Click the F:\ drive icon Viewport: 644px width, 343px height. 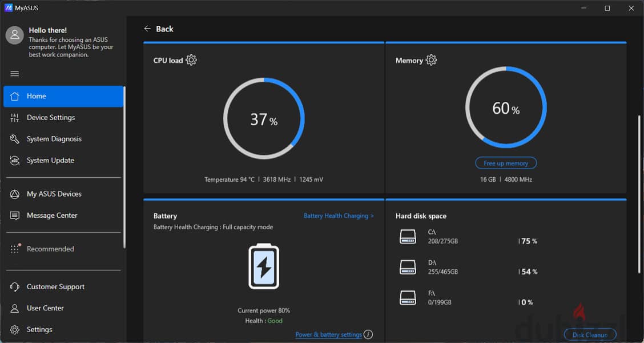pyautogui.click(x=408, y=298)
